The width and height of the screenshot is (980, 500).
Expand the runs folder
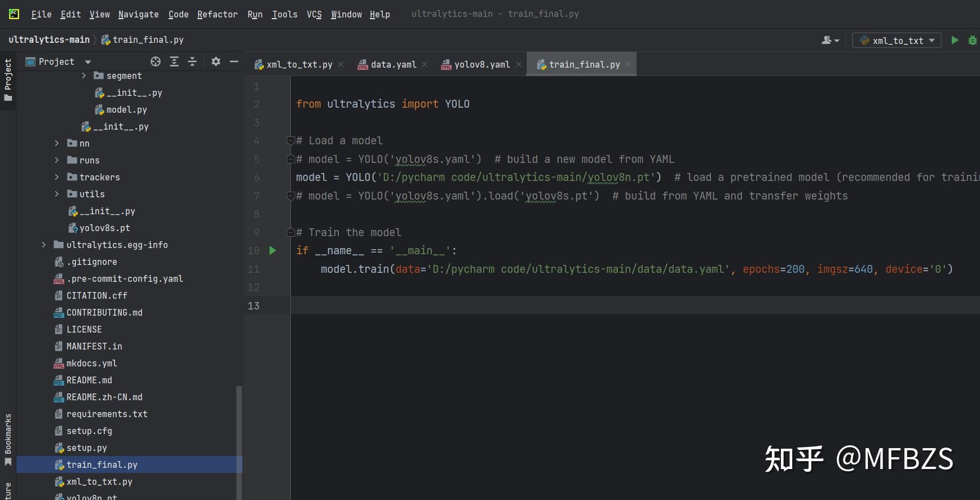(x=56, y=160)
